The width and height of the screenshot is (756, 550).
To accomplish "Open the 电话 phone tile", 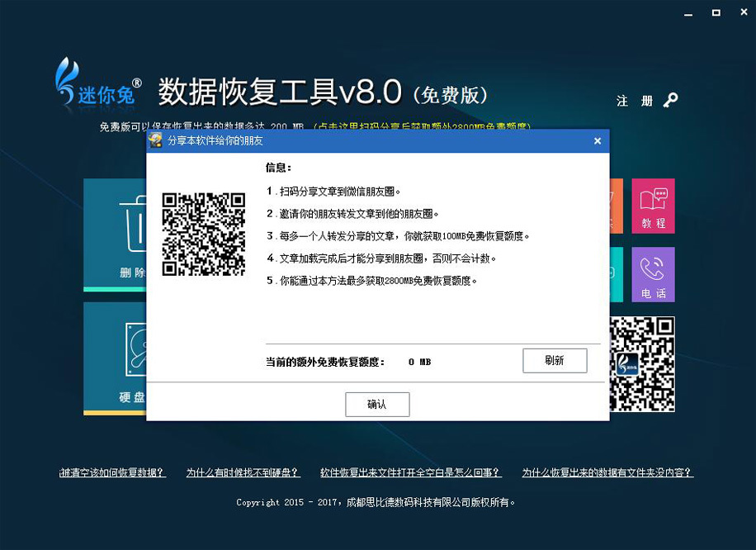I will coord(654,274).
